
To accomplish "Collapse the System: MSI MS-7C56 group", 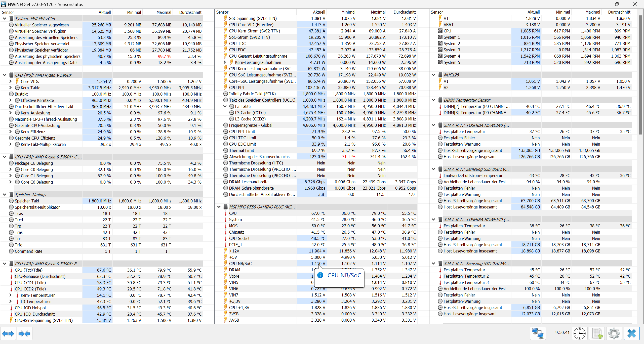I will (4, 18).
